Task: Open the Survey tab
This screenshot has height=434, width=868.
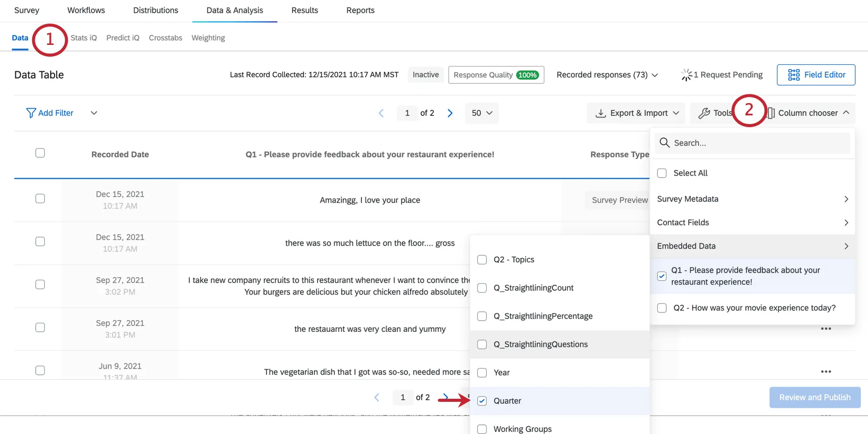Action: pos(27,10)
